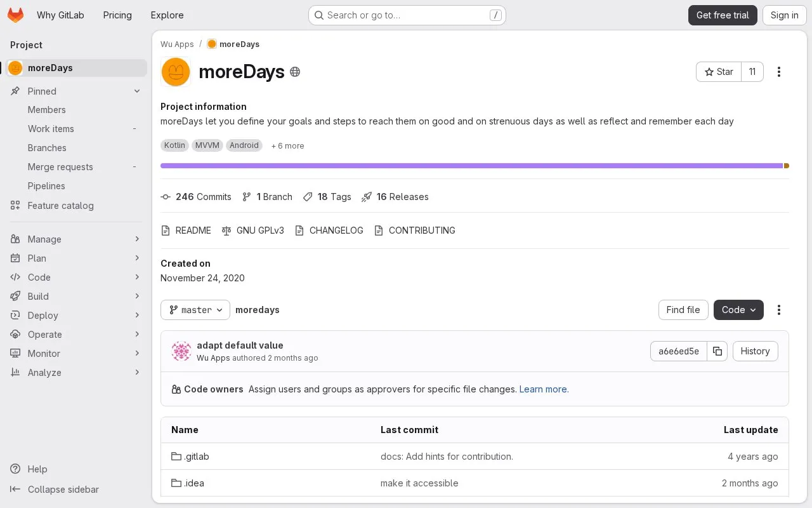Open the README file link
Viewport: 812px width, 508px height.
pyautogui.click(x=186, y=231)
